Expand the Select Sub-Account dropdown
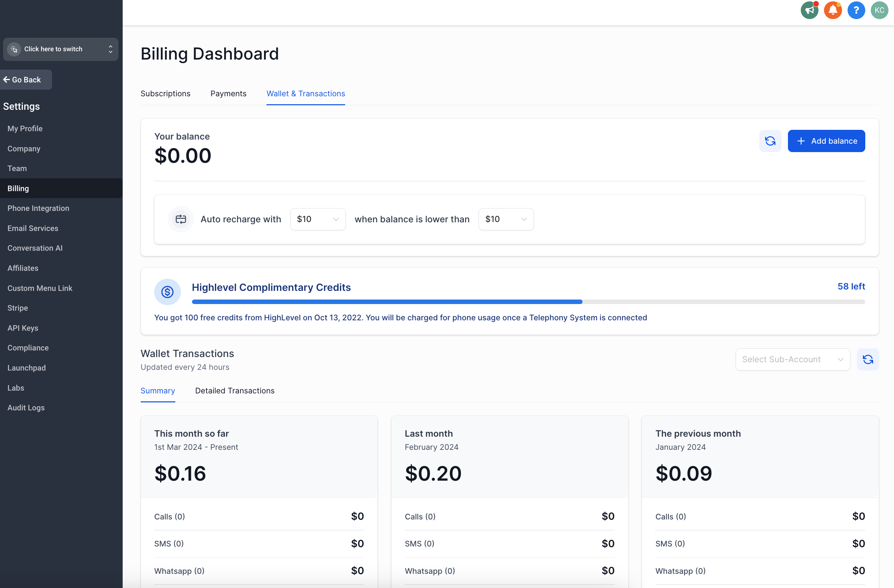Image resolution: width=894 pixels, height=588 pixels. click(x=792, y=359)
